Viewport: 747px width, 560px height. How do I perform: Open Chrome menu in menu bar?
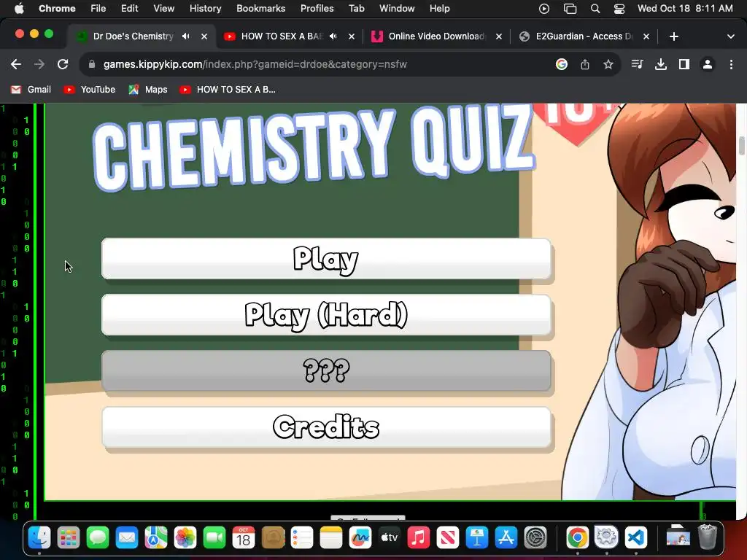(57, 9)
